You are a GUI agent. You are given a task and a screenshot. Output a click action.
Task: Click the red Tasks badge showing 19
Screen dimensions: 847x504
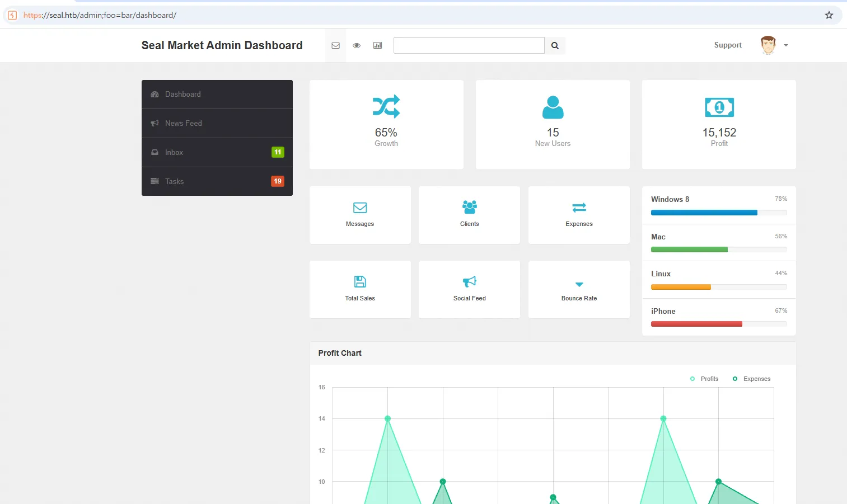click(278, 181)
